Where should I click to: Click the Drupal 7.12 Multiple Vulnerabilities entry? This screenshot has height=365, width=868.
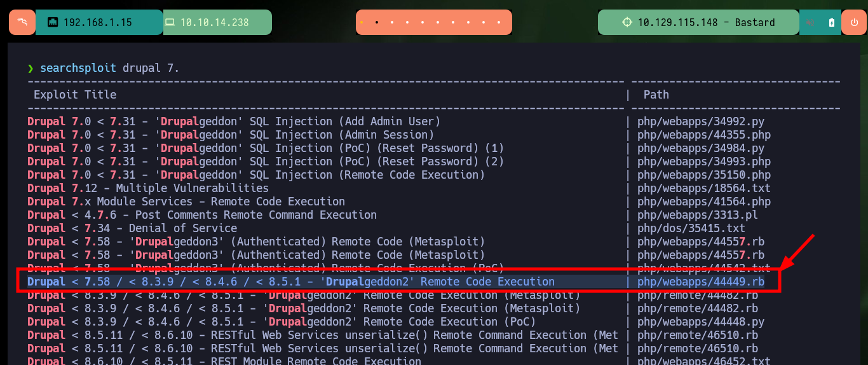(148, 188)
